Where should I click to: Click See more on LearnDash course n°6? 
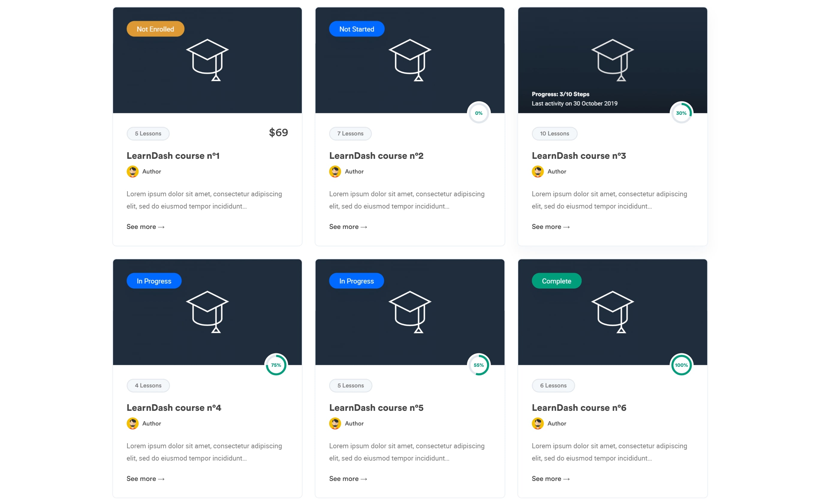click(551, 479)
